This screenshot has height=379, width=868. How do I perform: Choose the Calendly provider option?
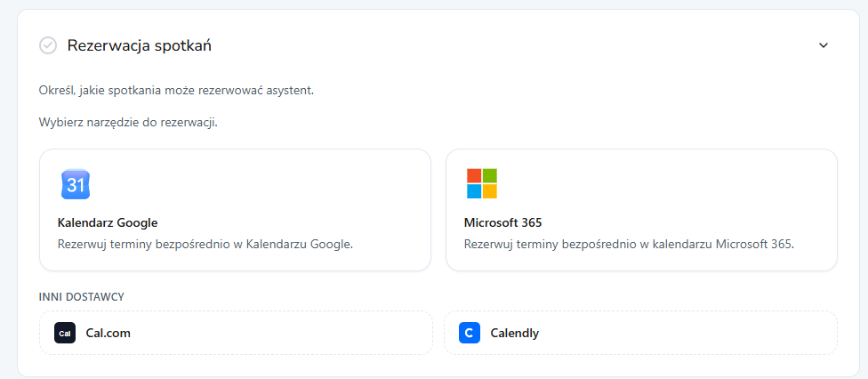point(641,333)
